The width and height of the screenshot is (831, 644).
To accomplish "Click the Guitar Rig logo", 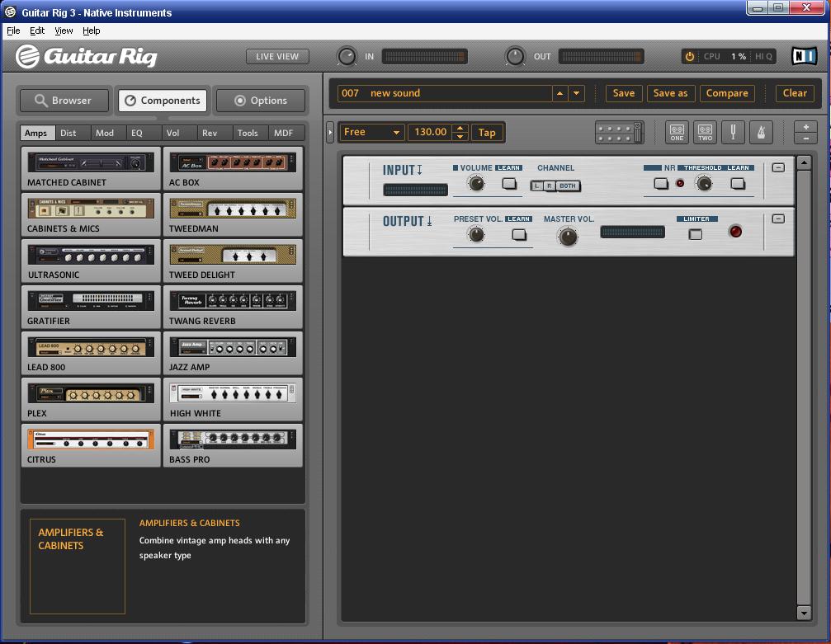I will 87,56.
